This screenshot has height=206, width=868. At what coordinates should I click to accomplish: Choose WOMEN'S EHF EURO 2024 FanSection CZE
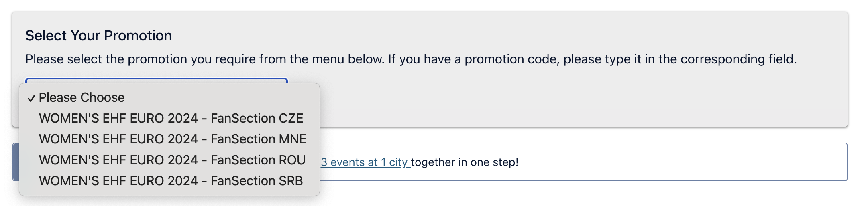point(171,118)
